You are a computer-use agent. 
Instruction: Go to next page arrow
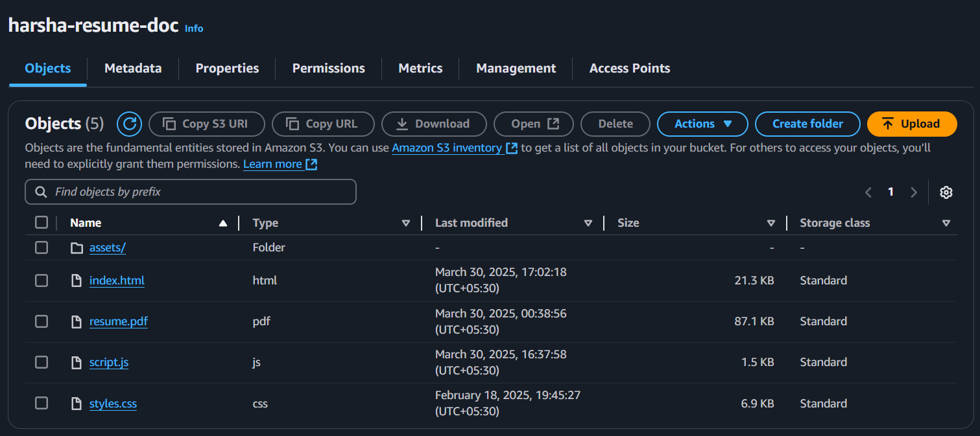pos(914,192)
